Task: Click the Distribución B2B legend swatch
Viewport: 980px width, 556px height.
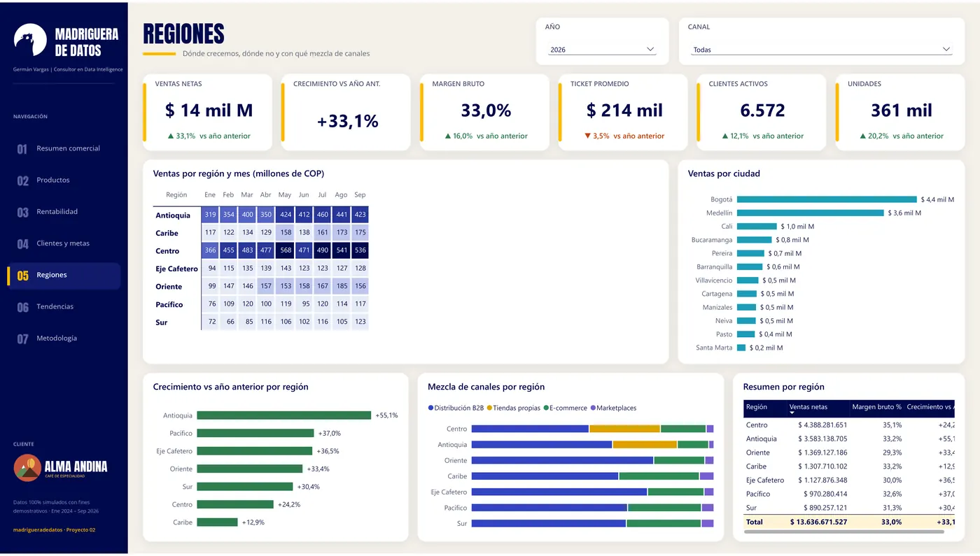Action: pos(430,408)
